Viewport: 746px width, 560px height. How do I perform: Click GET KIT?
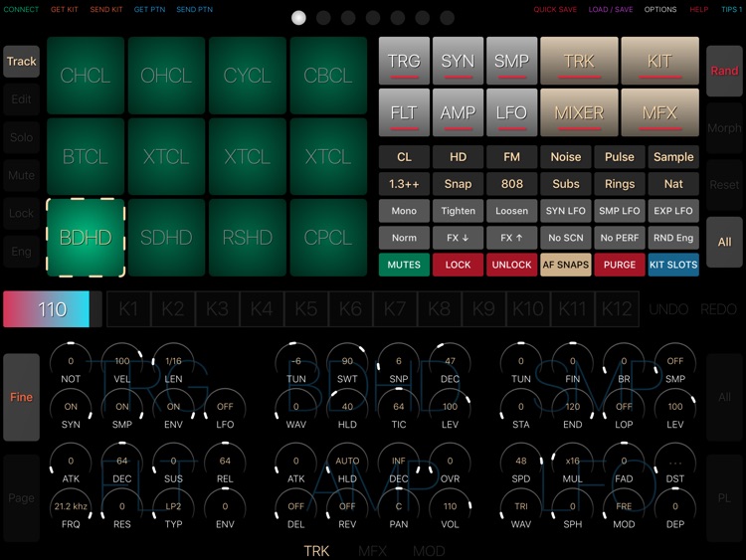click(65, 9)
